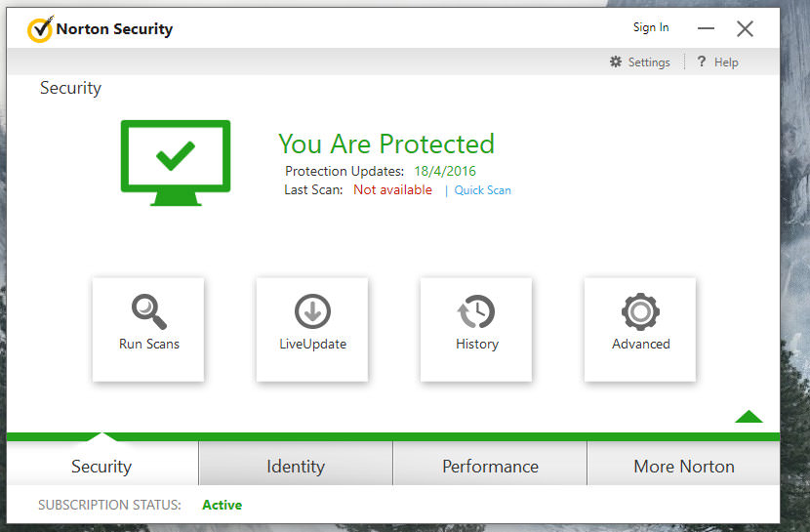Click the Settings gear icon

tap(616, 61)
